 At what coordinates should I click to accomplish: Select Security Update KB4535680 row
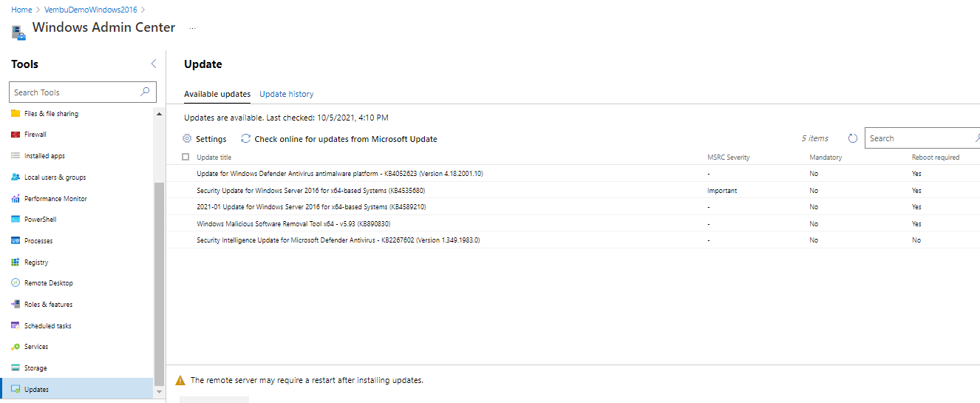point(573,190)
